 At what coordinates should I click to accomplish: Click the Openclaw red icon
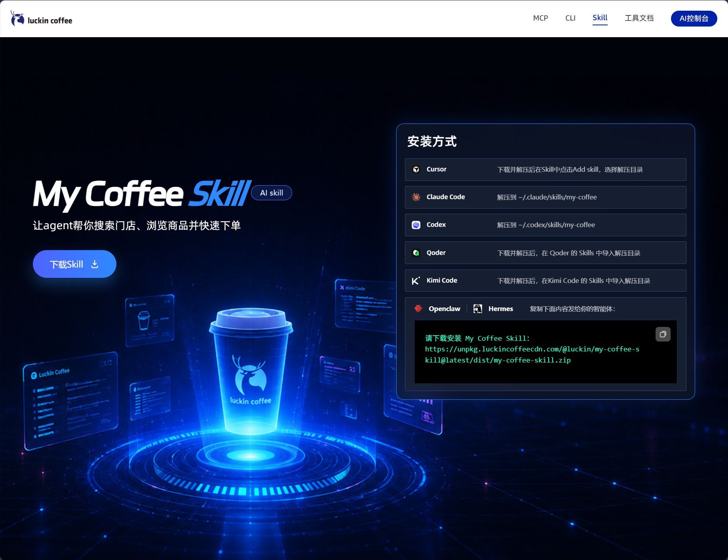pyautogui.click(x=418, y=309)
